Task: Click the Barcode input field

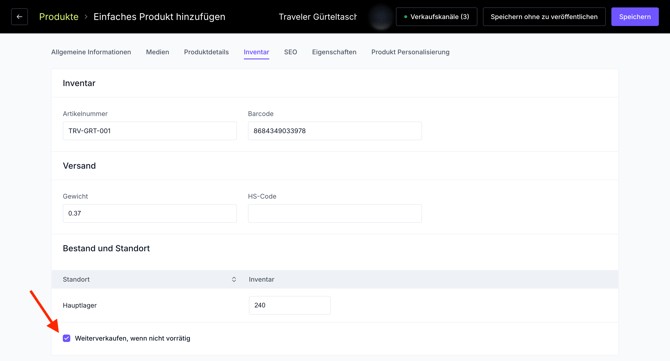Action: 335,131
